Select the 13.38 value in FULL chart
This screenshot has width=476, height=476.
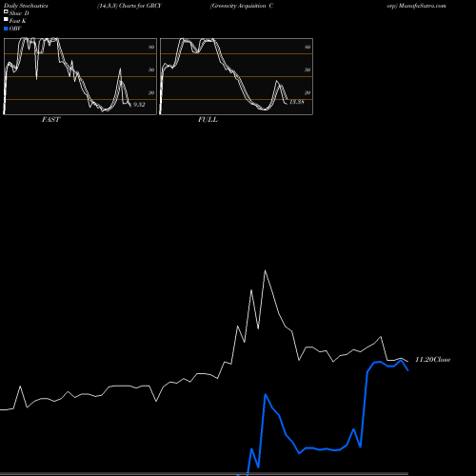[297, 102]
